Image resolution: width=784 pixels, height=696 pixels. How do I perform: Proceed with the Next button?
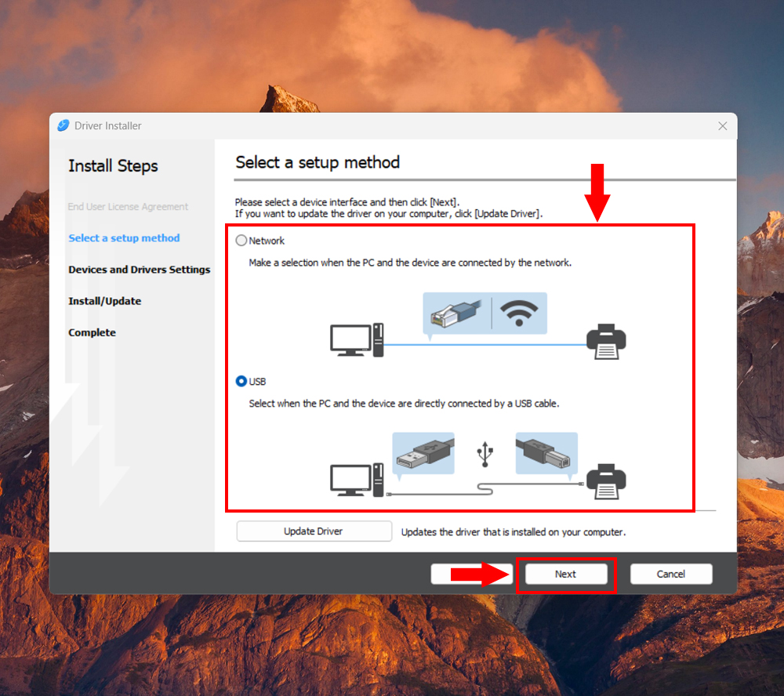point(566,574)
